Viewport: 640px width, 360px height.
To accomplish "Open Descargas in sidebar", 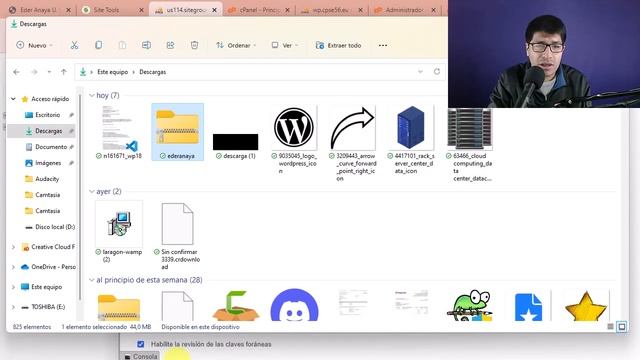I will point(48,131).
